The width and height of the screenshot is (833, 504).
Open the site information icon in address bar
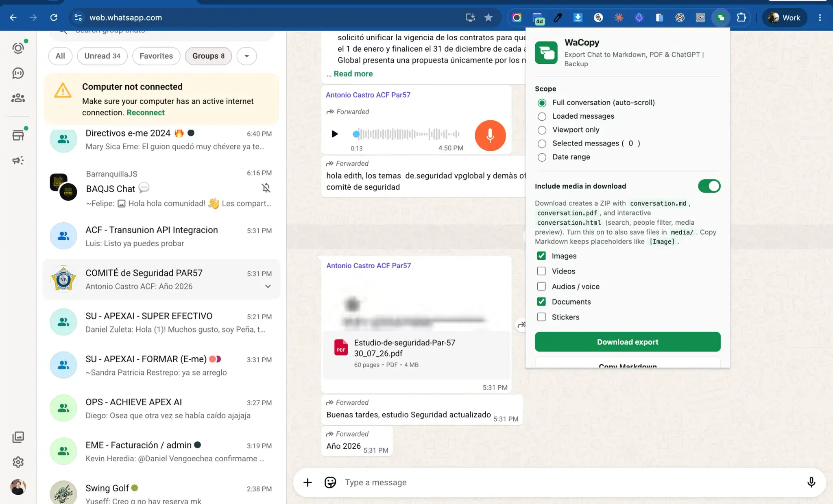point(78,17)
